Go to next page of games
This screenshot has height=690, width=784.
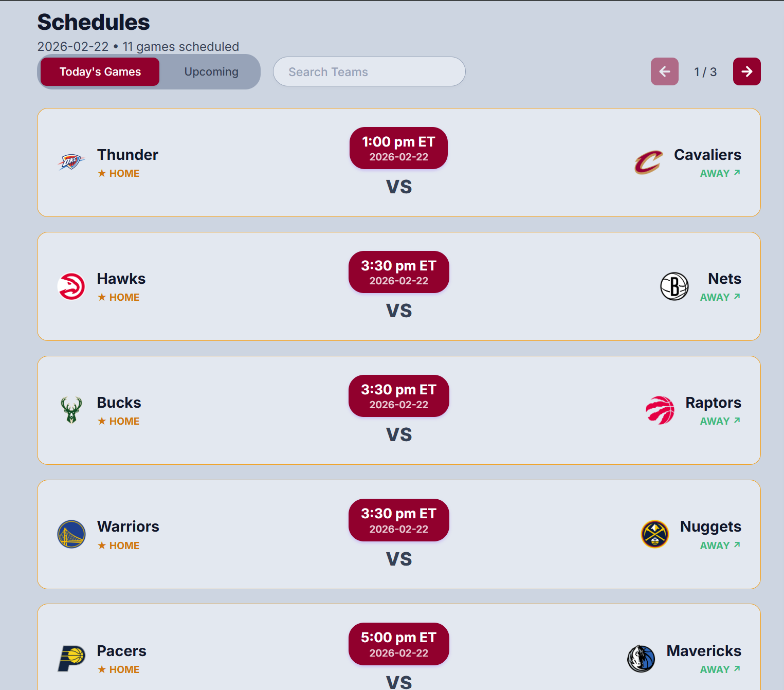746,71
